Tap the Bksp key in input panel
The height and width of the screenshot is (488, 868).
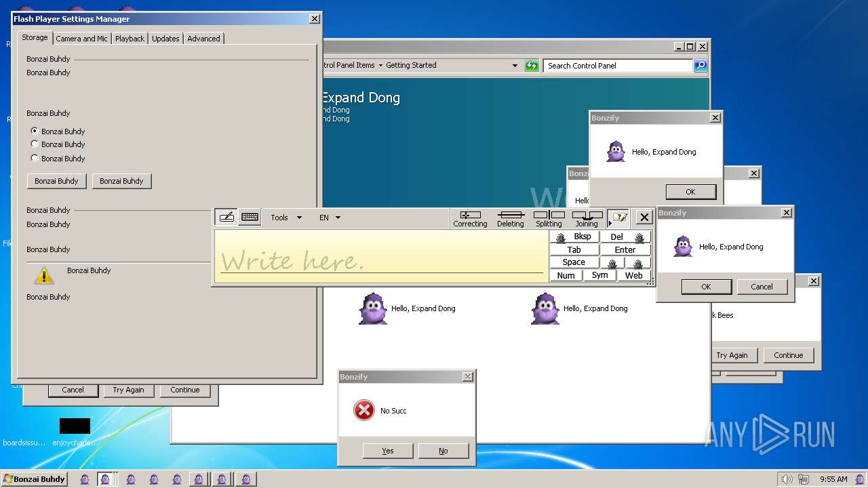(574, 237)
